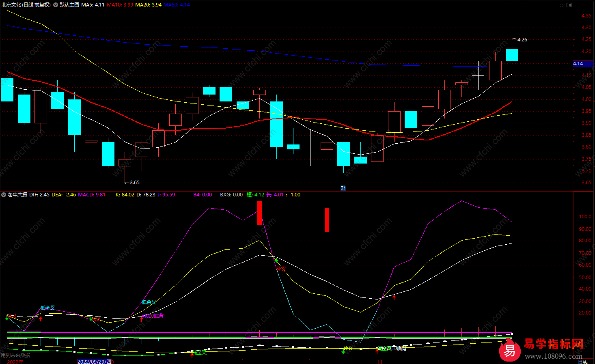Click the 默认主图 chart template label

(x=69, y=5)
